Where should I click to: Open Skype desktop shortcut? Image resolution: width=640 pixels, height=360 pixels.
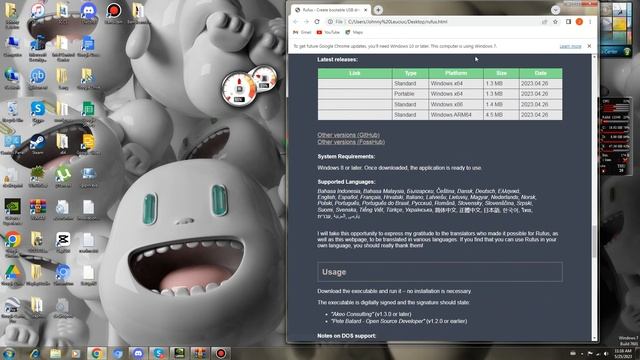[x=38, y=111]
